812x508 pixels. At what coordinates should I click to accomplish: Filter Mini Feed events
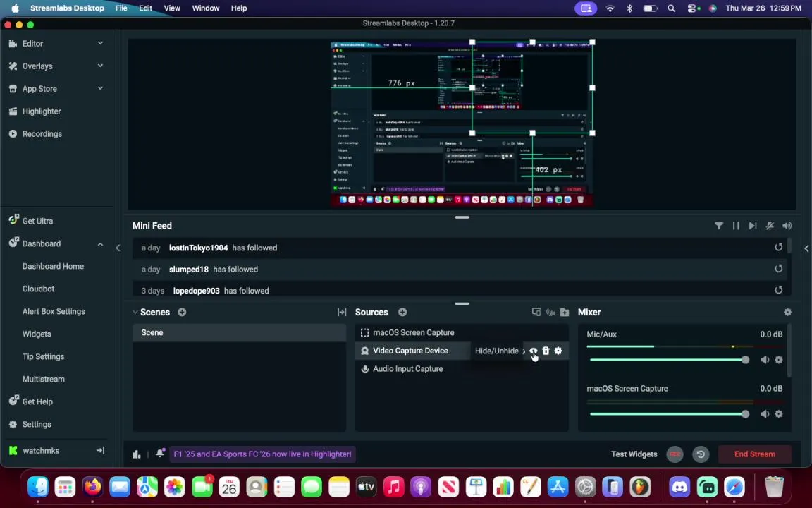click(x=719, y=226)
